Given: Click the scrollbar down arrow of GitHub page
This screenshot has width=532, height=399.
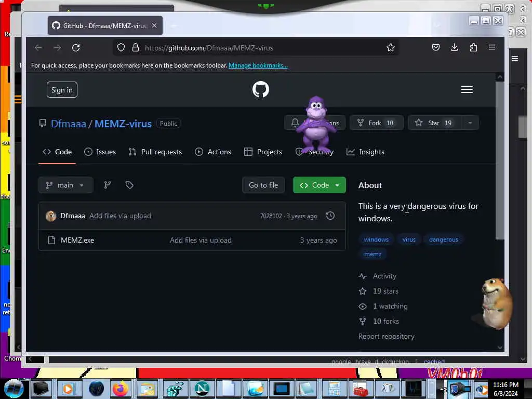Looking at the screenshot, I should click(500, 347).
